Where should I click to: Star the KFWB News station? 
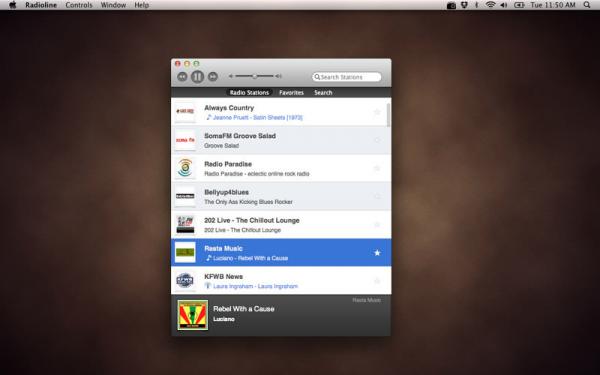377,281
